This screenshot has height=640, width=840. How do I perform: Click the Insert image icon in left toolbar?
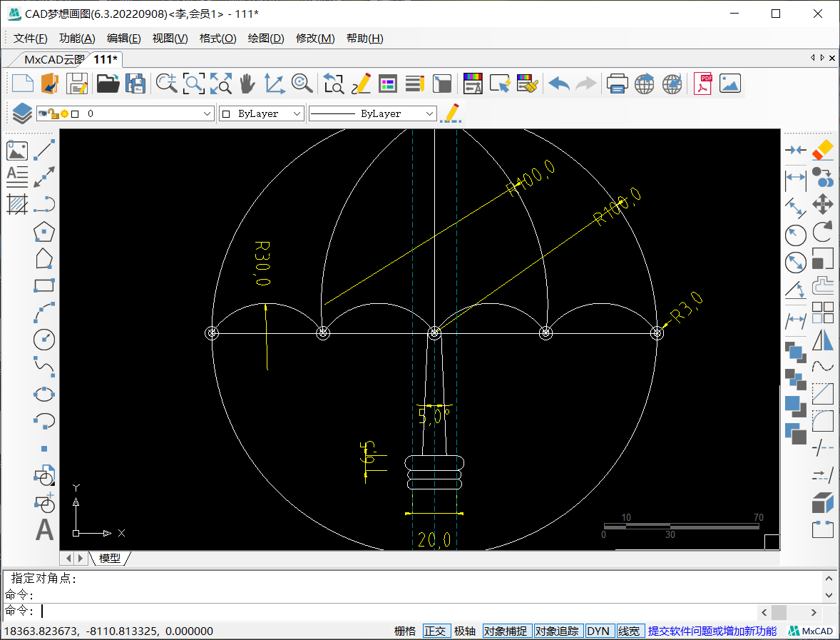17,151
